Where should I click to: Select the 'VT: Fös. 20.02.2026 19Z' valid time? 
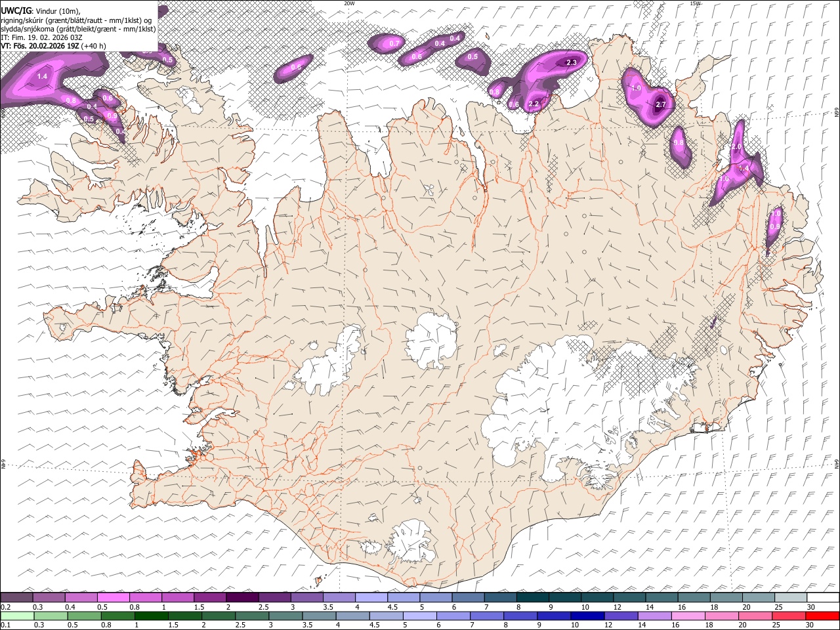click(x=40, y=46)
